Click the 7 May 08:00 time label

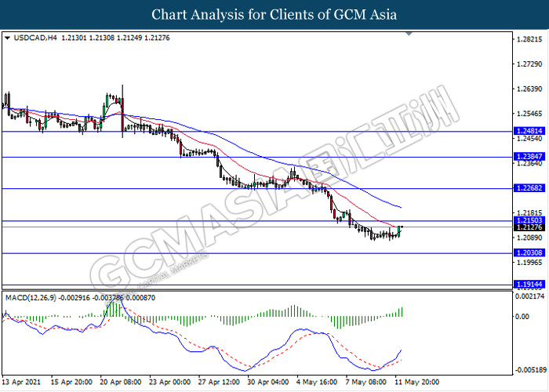click(x=366, y=382)
